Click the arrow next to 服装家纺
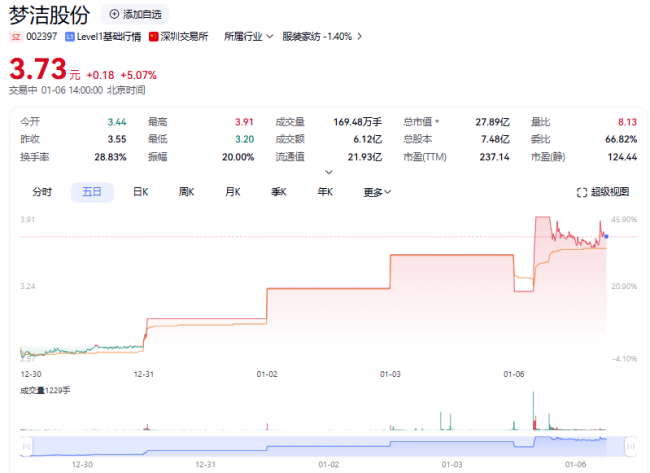This screenshot has width=650, height=473. tap(359, 37)
